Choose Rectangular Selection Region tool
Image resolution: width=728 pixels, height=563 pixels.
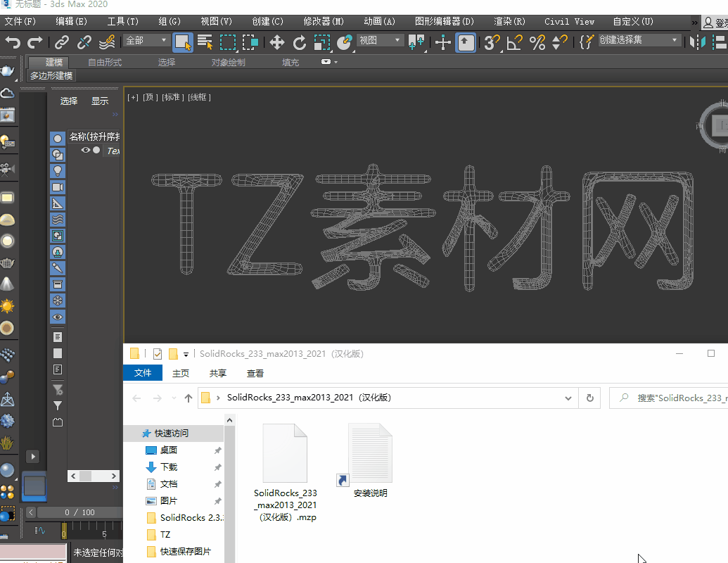point(228,42)
